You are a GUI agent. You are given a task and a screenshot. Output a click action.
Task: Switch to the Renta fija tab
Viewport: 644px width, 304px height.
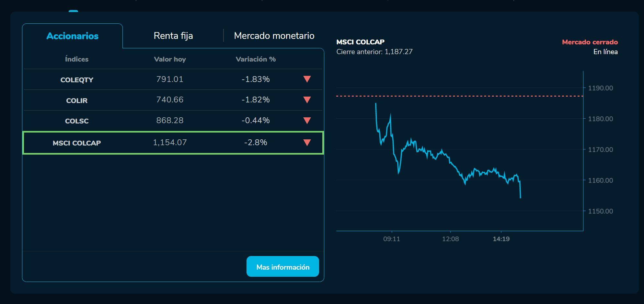(173, 36)
